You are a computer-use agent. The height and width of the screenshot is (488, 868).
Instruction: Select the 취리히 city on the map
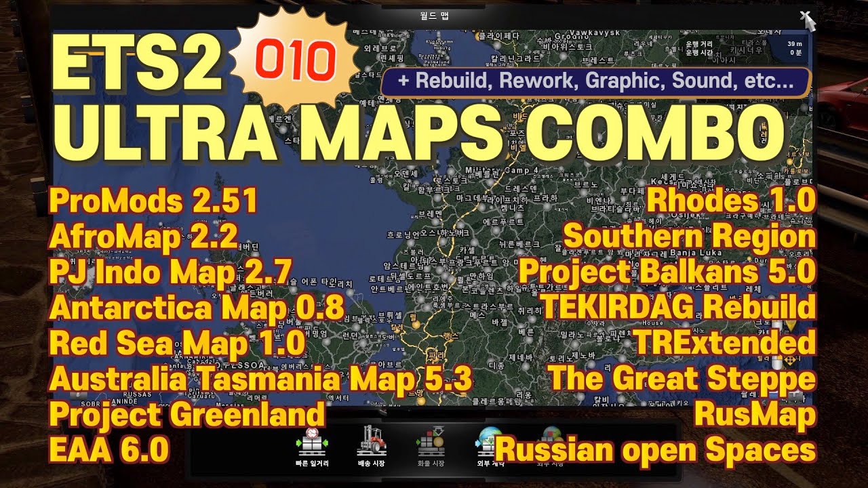[530, 310]
